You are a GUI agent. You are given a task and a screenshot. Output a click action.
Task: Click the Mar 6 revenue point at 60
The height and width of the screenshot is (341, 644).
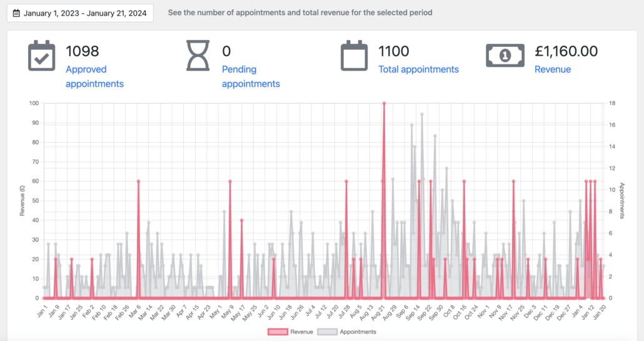[x=138, y=181]
